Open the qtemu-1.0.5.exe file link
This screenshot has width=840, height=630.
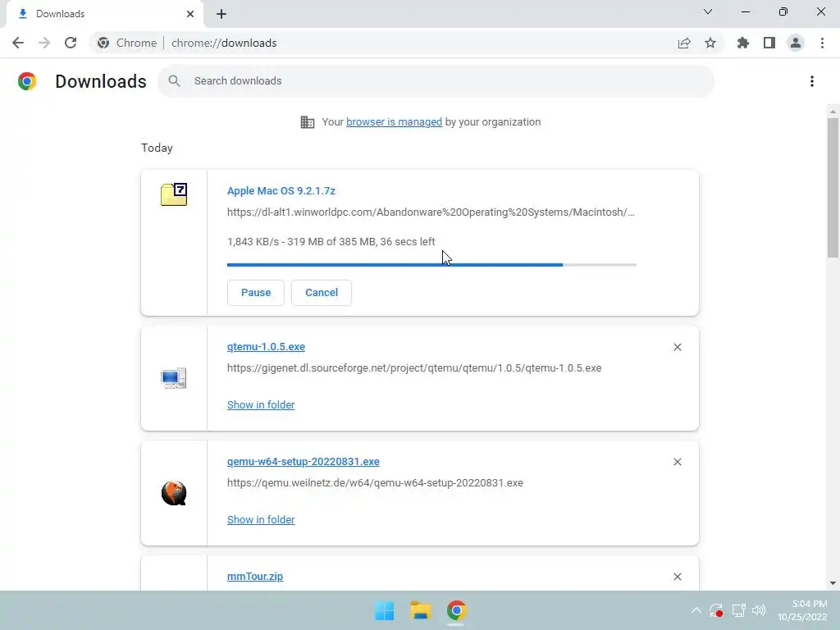tap(267, 347)
